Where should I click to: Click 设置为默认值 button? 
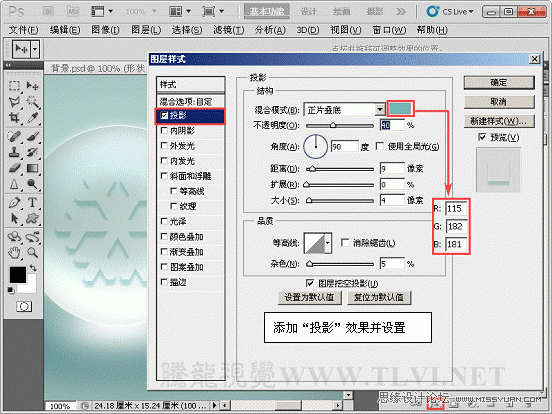[x=309, y=297]
